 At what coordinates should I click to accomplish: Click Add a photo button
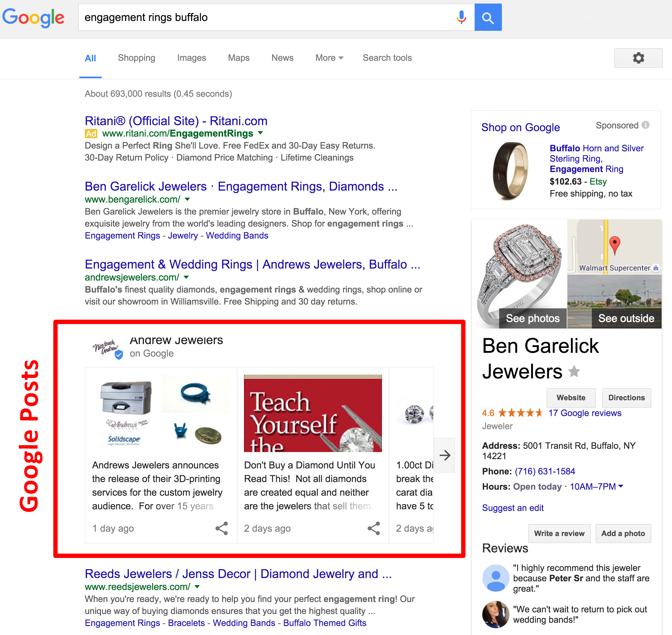(x=623, y=534)
